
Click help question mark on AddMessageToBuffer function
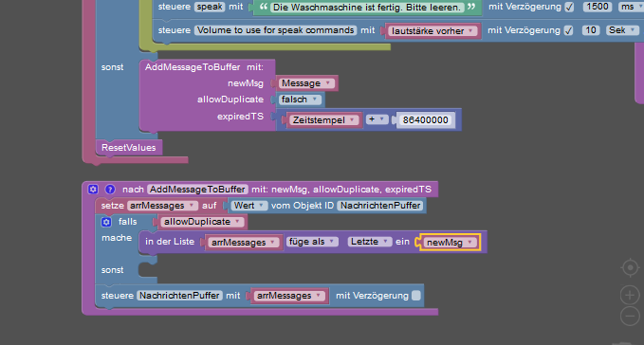coord(110,190)
